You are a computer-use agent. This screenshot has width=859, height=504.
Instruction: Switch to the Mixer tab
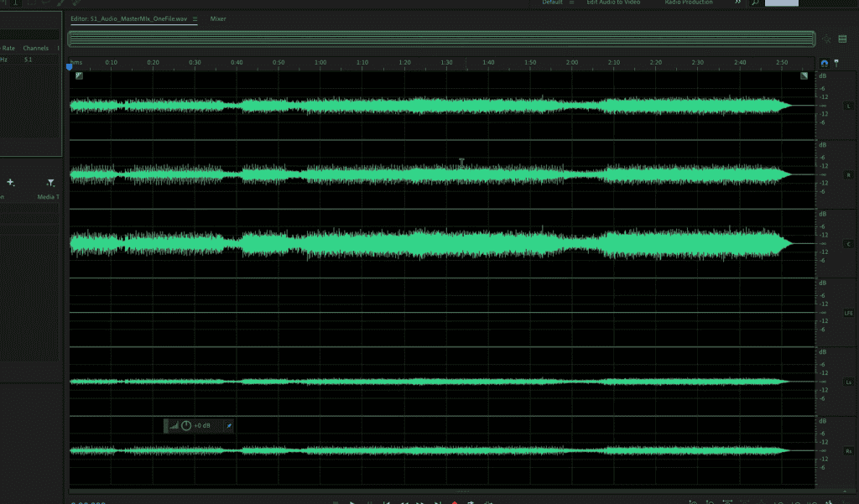tap(217, 18)
